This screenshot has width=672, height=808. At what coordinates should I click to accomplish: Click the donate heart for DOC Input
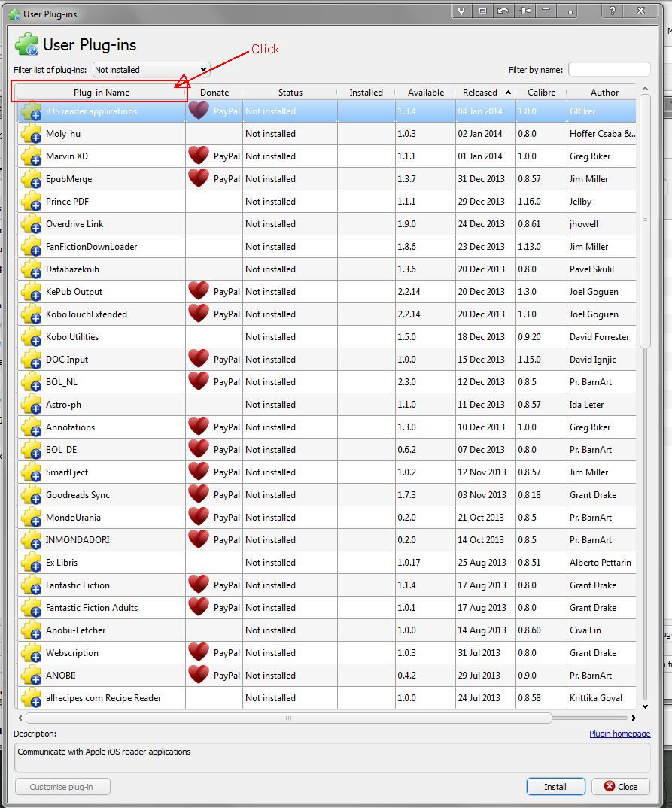(199, 359)
